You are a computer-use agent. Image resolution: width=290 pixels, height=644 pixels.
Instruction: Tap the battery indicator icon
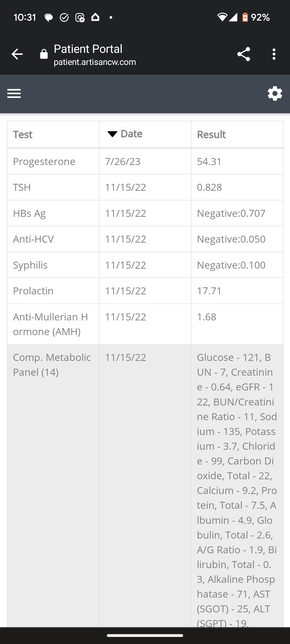pyautogui.click(x=245, y=17)
